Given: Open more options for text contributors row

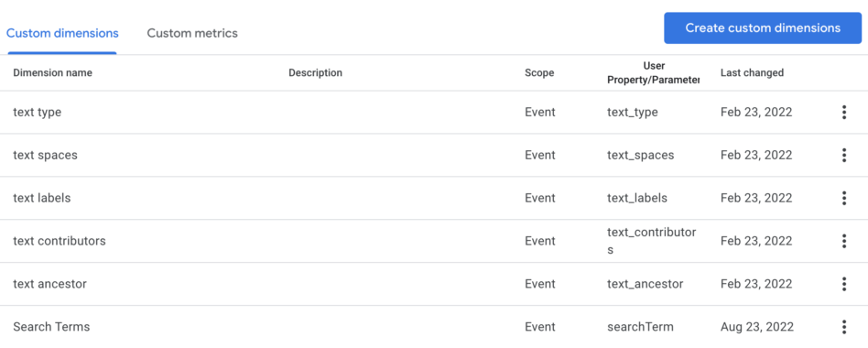Looking at the screenshot, I should (x=843, y=241).
